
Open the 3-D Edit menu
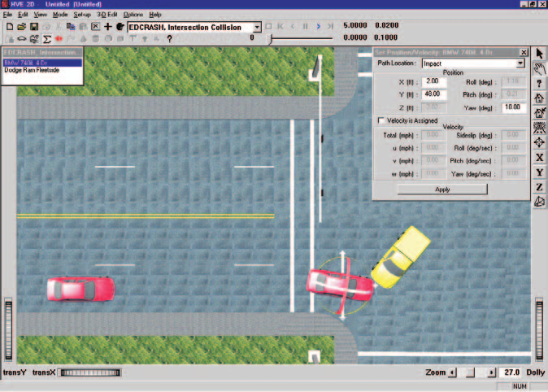point(107,15)
